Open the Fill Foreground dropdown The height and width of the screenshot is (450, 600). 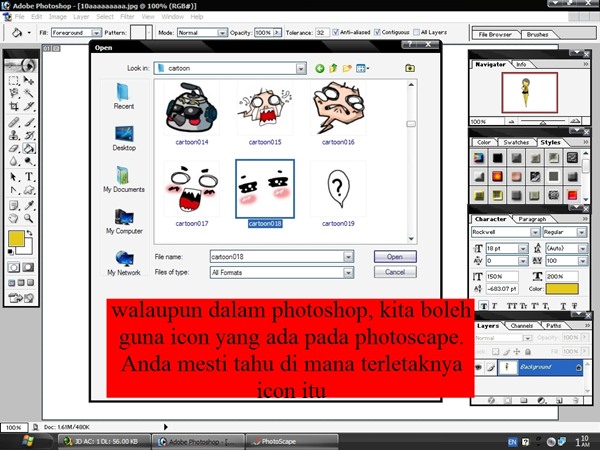click(96, 33)
